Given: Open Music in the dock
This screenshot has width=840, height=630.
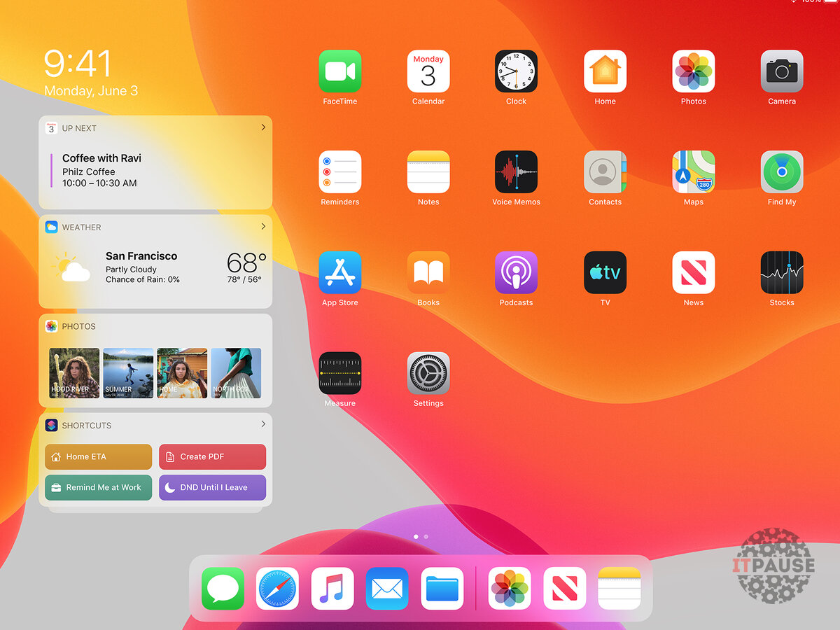Looking at the screenshot, I should [332, 589].
